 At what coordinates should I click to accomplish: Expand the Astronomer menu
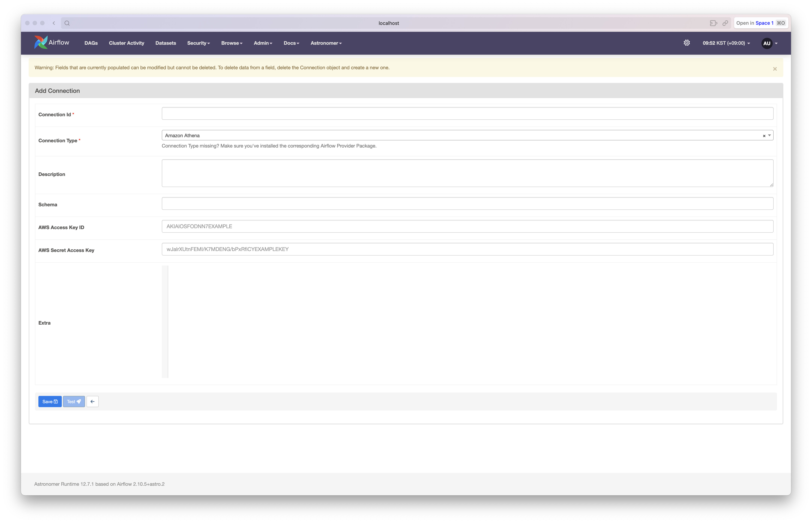(326, 43)
